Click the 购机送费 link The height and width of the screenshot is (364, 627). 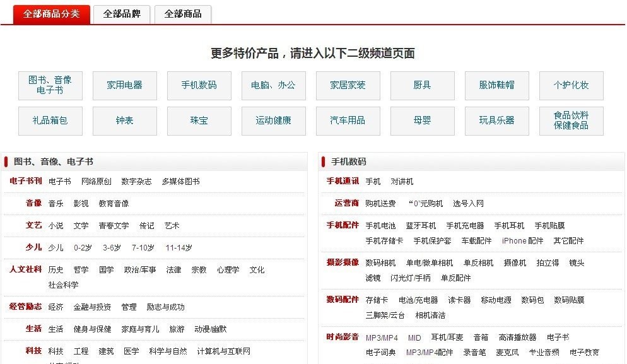380,204
